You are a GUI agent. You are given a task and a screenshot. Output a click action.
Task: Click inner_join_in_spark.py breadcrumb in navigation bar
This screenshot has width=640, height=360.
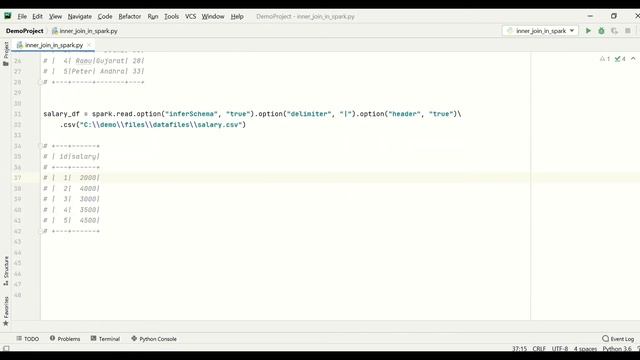pyautogui.click(x=85, y=31)
